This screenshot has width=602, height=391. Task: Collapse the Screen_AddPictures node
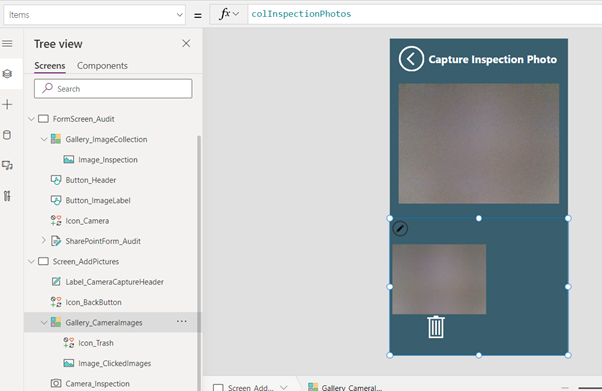31,262
